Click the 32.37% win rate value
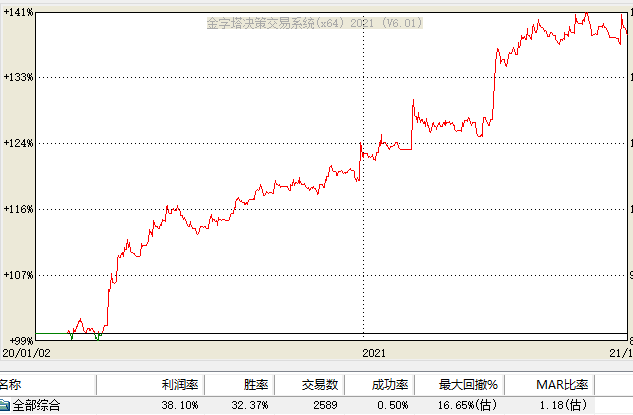This screenshot has width=633, height=415. 249,405
